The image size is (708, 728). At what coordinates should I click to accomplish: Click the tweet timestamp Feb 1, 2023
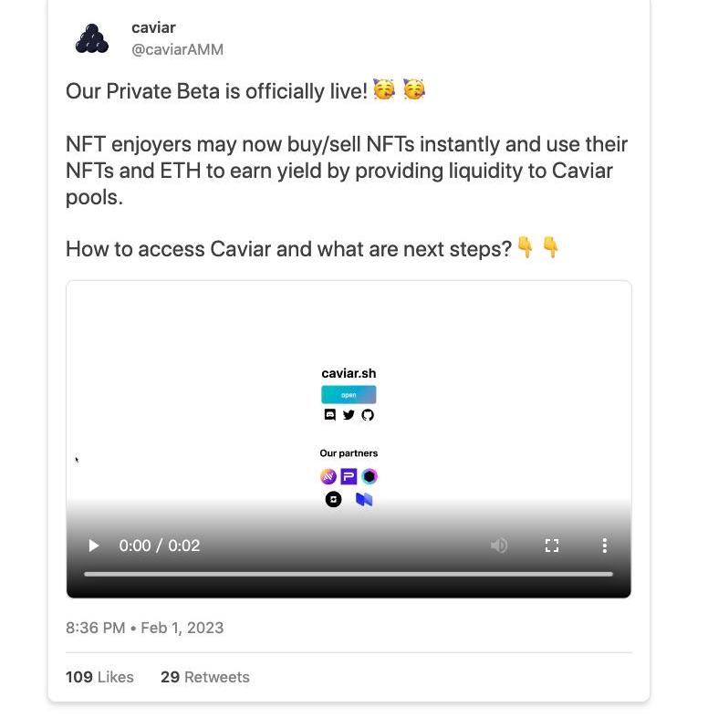click(144, 628)
